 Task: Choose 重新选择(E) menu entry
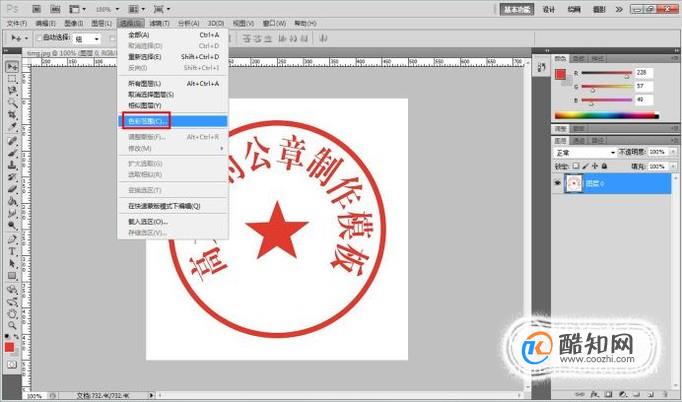click(x=173, y=57)
